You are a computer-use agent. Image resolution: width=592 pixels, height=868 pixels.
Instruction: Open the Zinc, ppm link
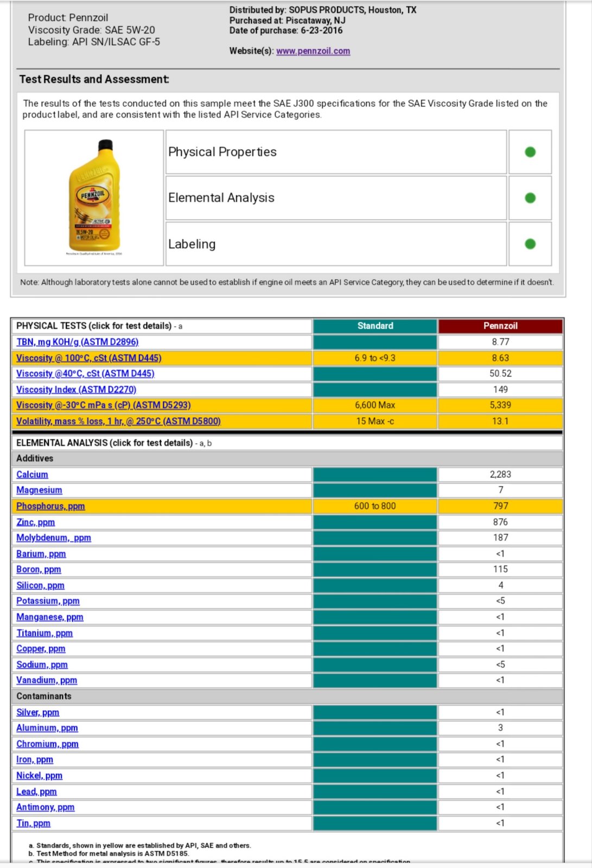click(x=35, y=522)
